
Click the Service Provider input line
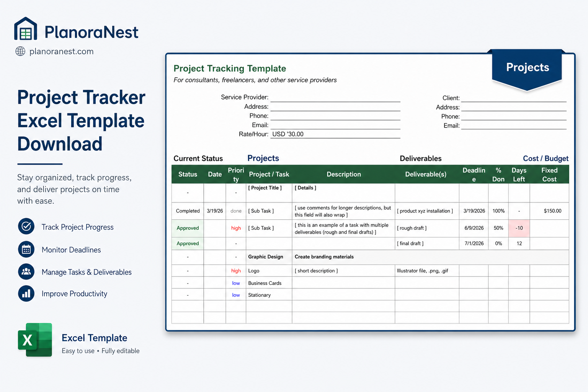335,98
